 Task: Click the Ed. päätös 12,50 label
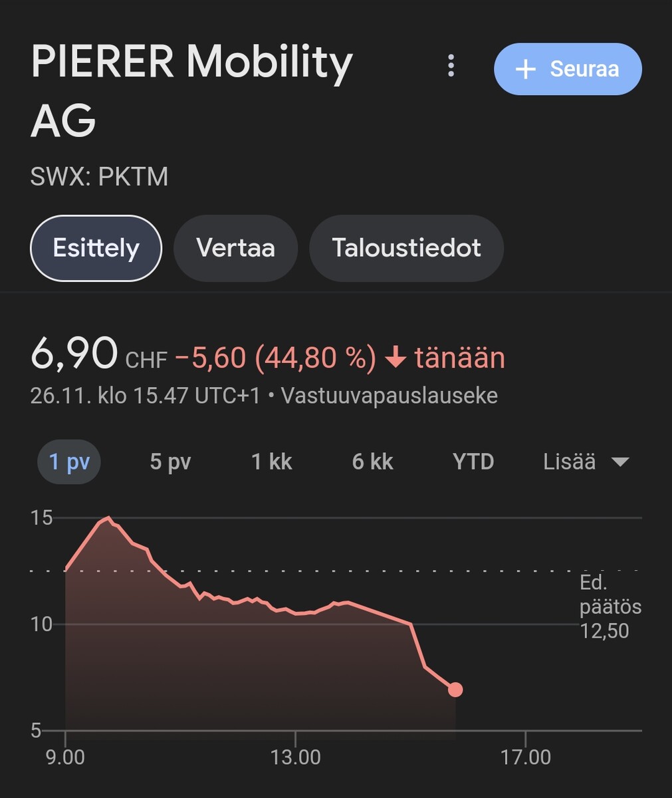[610, 606]
